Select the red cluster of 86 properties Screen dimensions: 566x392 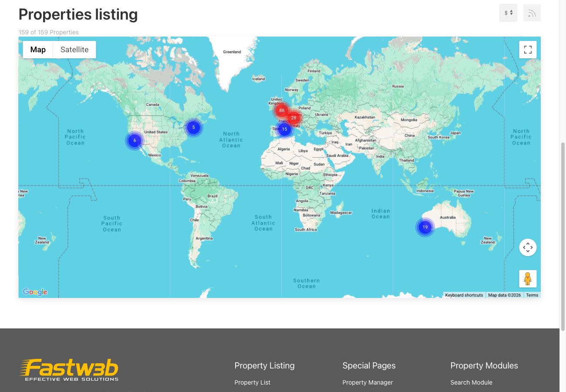tap(281, 110)
